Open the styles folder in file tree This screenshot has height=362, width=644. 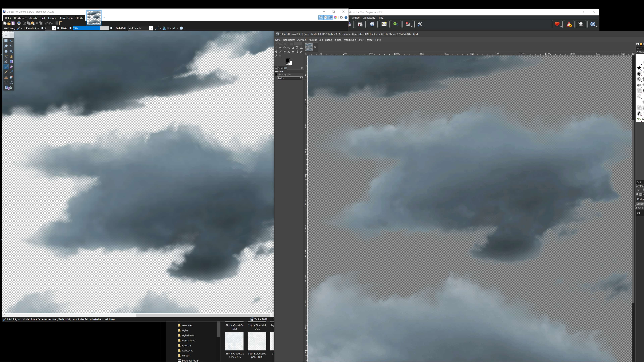(185, 330)
